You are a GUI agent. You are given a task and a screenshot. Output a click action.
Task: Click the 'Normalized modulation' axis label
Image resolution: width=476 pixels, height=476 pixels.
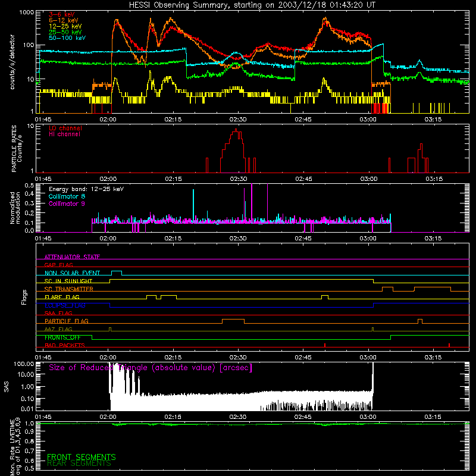pos(15,208)
